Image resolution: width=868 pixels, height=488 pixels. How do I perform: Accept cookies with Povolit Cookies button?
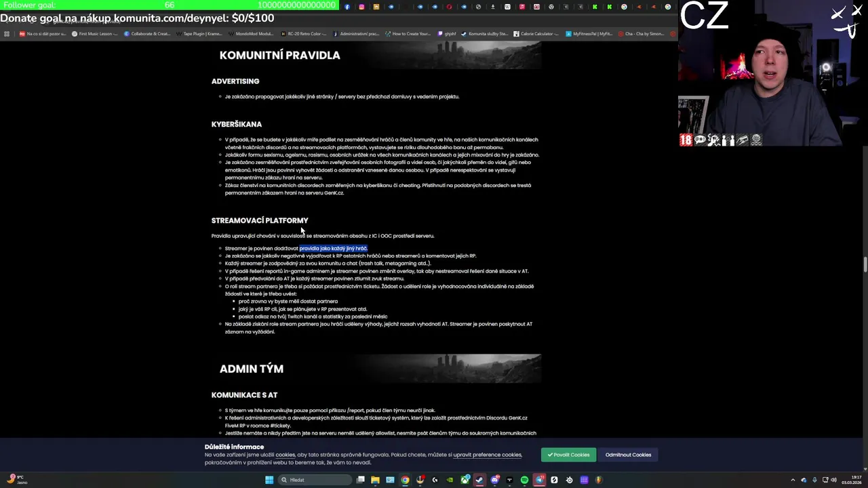pos(568,455)
